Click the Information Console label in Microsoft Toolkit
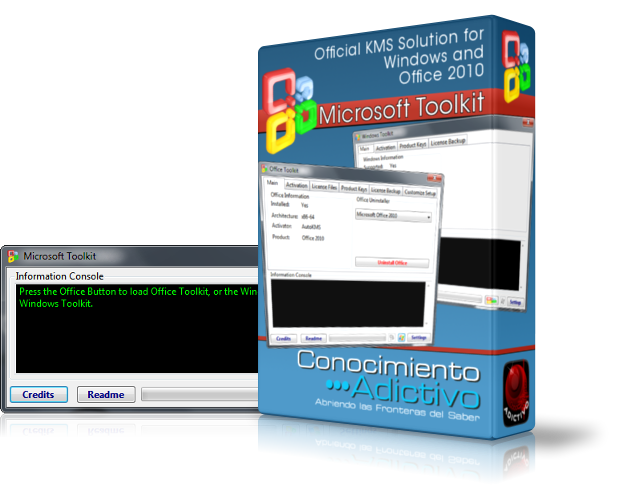This screenshot has height=497, width=623. coord(60,276)
